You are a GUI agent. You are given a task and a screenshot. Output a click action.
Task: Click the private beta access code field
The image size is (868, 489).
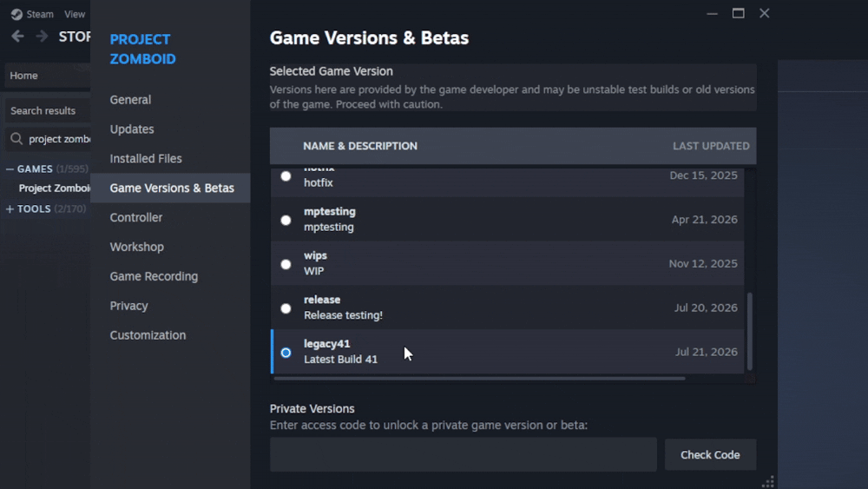click(464, 454)
